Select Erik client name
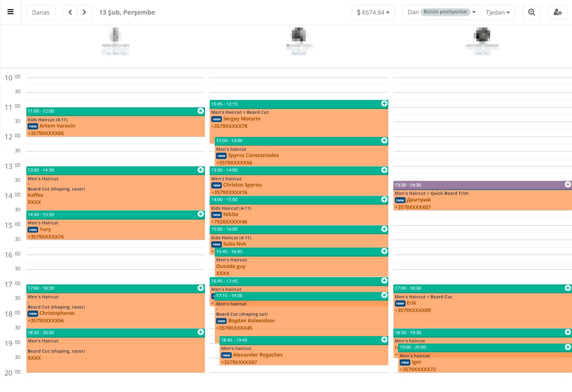 [x=411, y=303]
